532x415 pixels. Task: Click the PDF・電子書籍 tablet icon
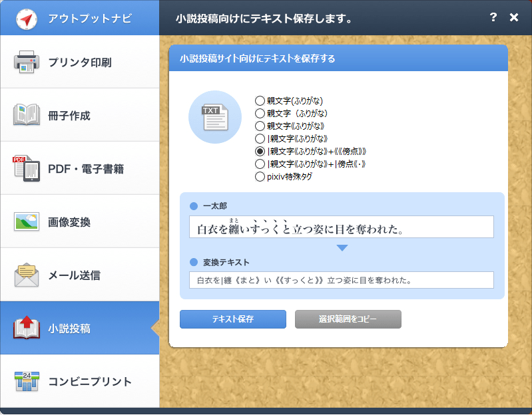click(x=27, y=168)
